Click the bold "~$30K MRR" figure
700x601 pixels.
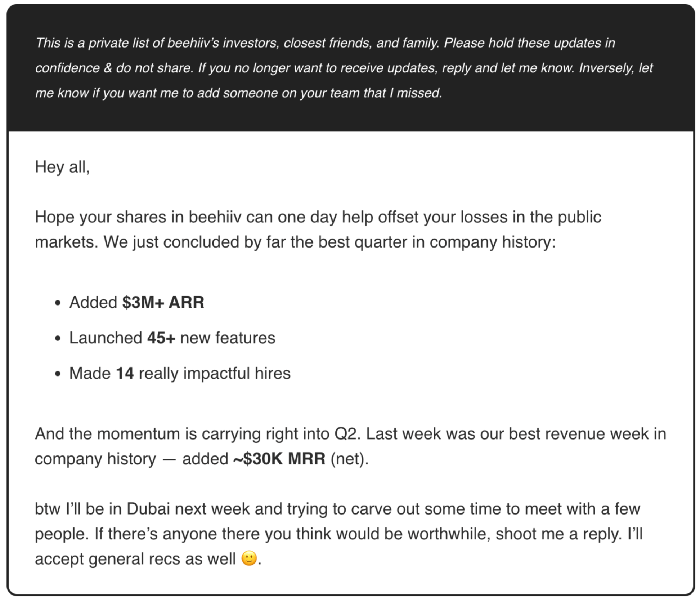(279, 459)
